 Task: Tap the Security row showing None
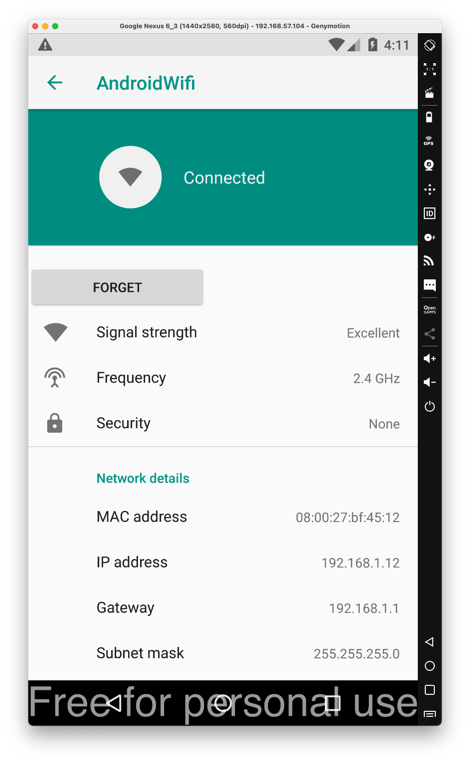223,423
